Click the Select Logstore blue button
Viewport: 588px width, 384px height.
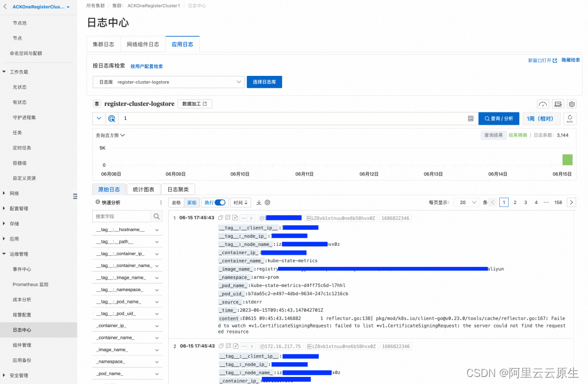(265, 82)
